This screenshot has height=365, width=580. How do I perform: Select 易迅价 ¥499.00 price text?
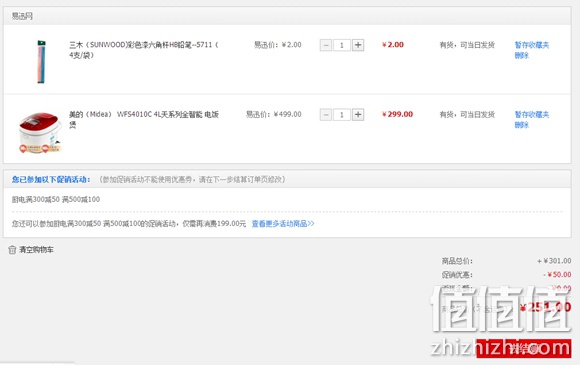tap(274, 114)
